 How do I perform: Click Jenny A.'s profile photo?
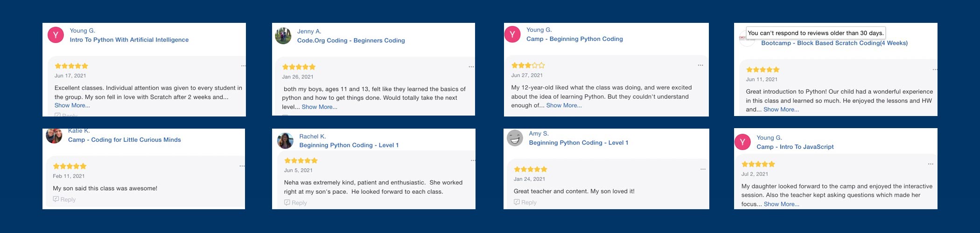(x=283, y=36)
